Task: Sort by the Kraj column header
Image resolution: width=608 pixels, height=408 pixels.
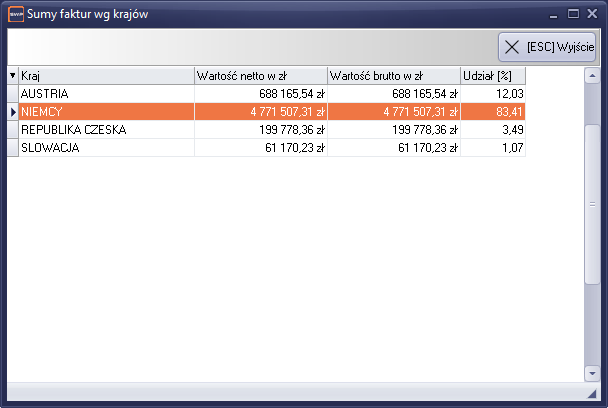Action: tap(105, 75)
